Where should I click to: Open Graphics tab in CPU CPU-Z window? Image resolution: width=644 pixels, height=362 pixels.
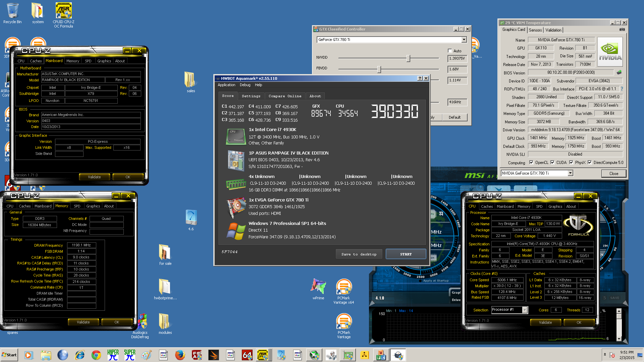pos(555,206)
